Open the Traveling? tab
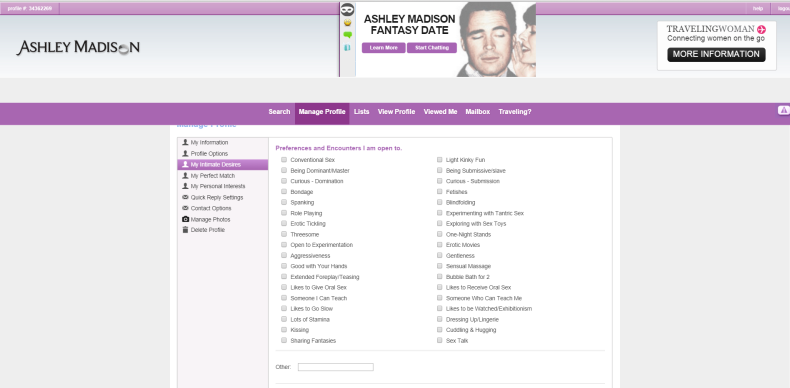The width and height of the screenshot is (790, 388). 515,112
